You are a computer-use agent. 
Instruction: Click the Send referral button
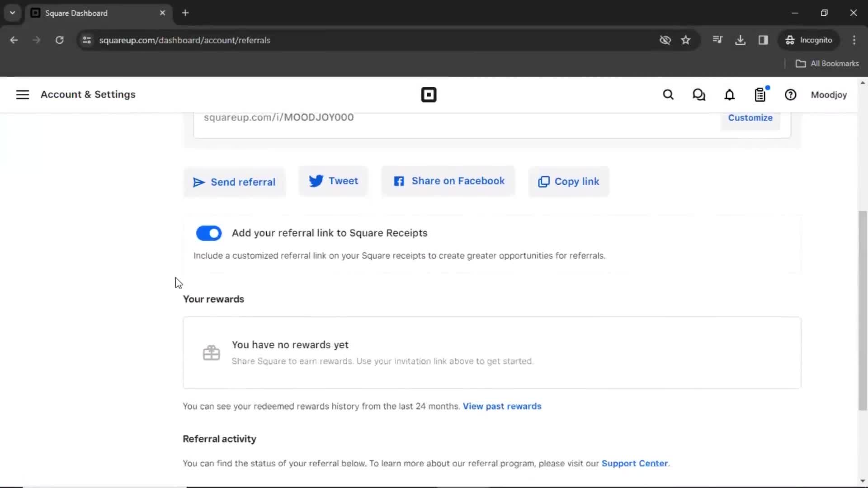pos(234,182)
